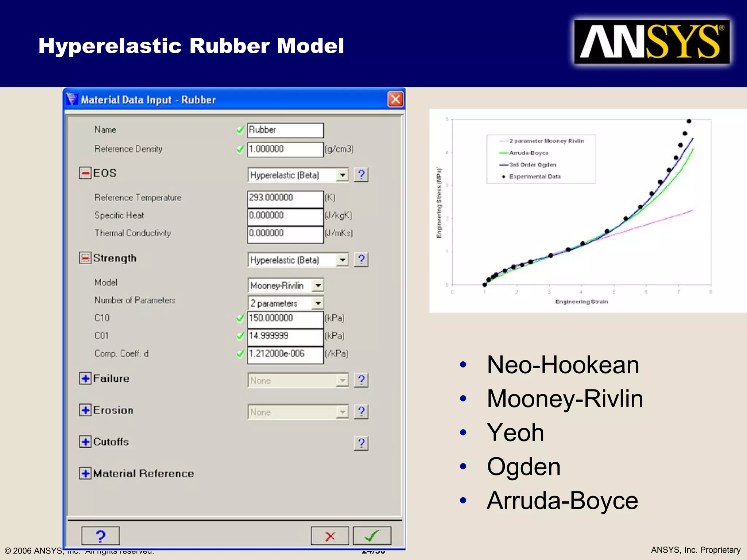
Task: Click the 'Ogden' bullet text
Action: (x=524, y=467)
